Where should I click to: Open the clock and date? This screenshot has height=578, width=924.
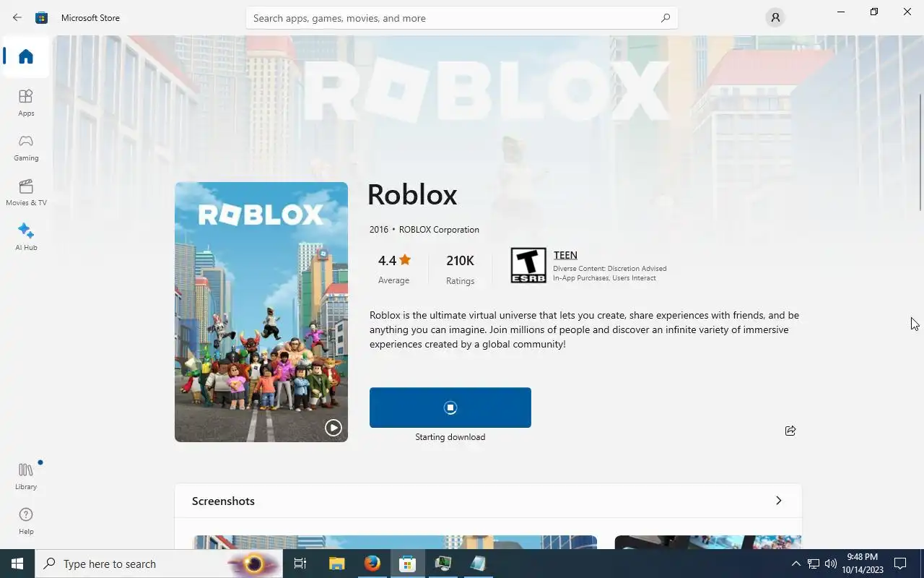click(x=862, y=564)
